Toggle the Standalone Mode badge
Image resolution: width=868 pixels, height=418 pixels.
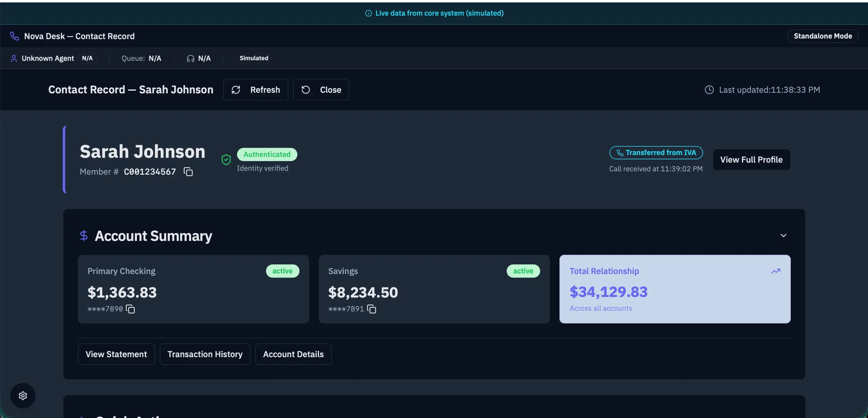click(822, 36)
